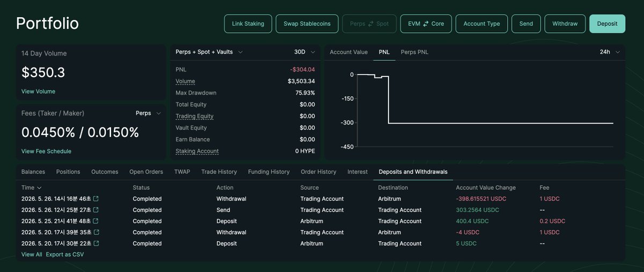
Task: Open the Positions tab
Action: (x=68, y=172)
